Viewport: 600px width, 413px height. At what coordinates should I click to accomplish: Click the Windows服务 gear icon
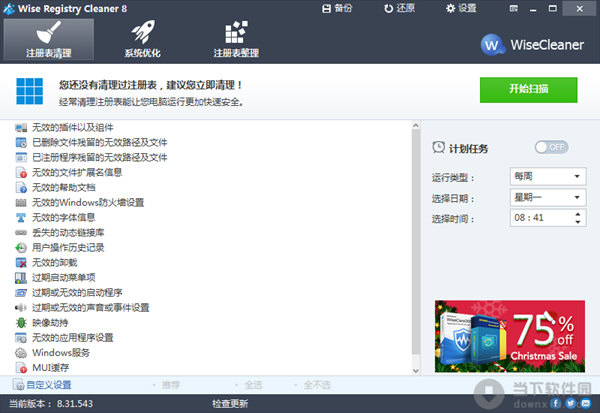[21, 353]
